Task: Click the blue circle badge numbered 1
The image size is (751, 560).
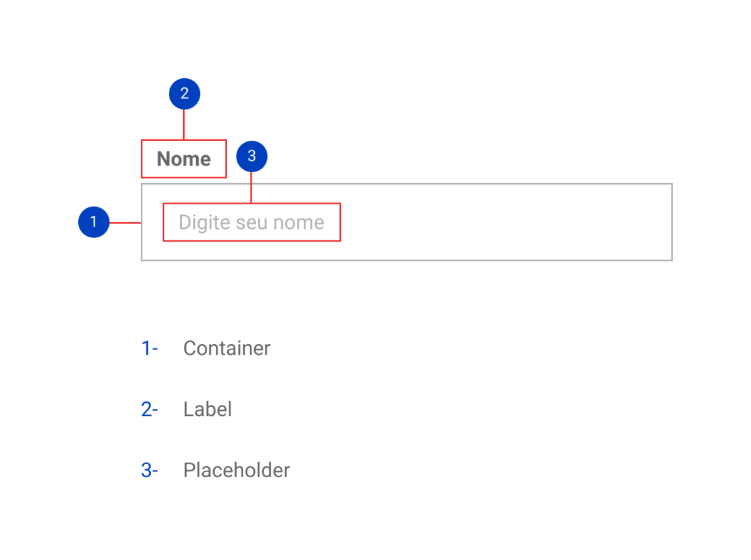Action: pos(93,222)
